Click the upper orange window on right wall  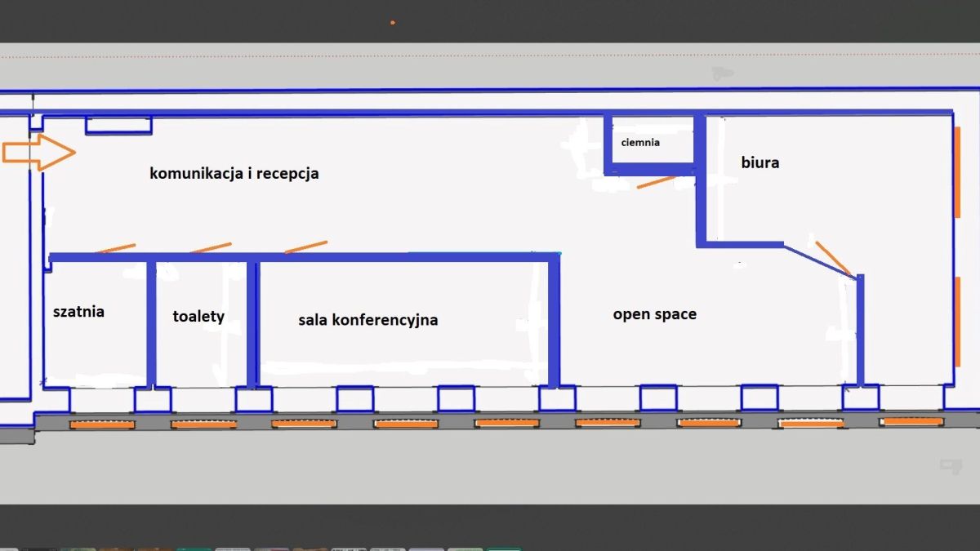coord(956,171)
